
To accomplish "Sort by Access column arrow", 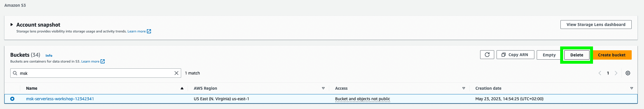I will (464, 88).
